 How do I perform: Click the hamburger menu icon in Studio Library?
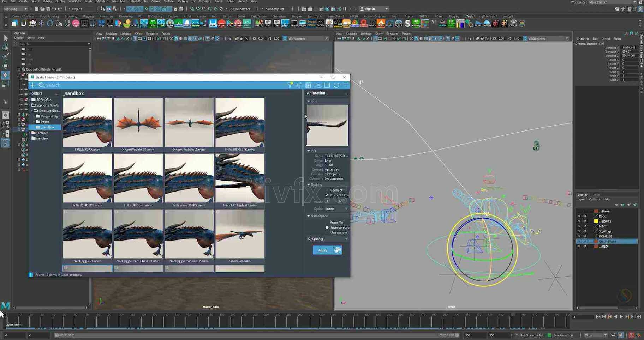point(345,85)
